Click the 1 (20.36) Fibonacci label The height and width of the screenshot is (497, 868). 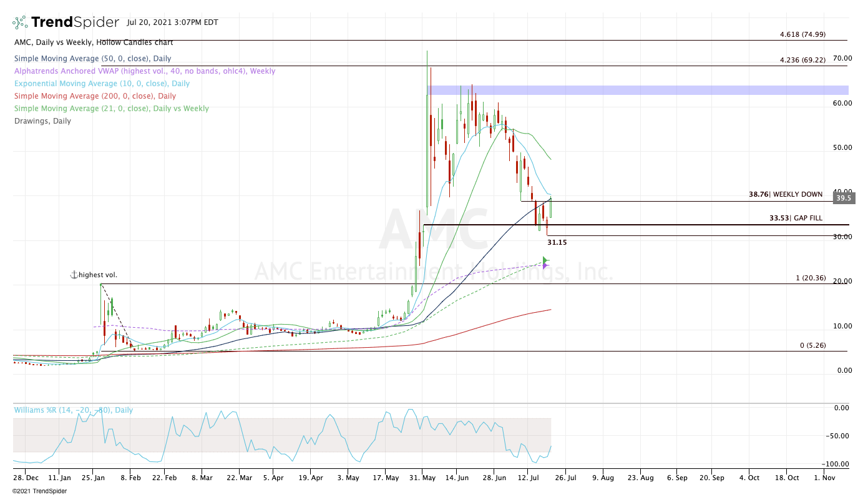coord(811,278)
